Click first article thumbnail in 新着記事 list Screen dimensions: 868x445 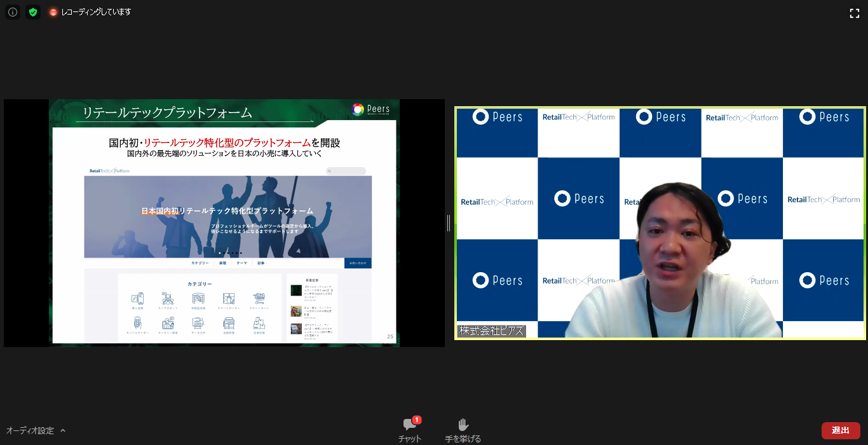click(296, 291)
